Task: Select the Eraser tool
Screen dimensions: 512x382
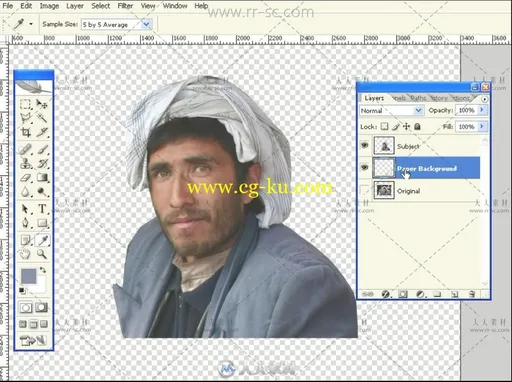Action: tap(26, 177)
